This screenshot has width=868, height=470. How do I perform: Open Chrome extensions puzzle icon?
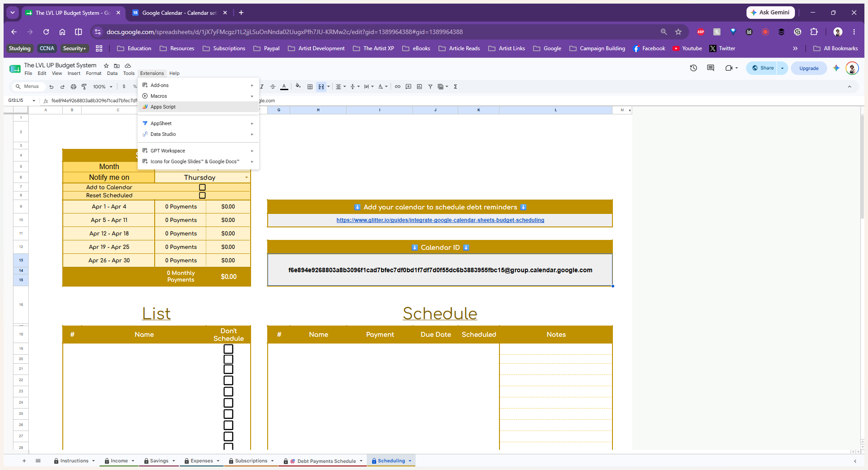(814, 32)
